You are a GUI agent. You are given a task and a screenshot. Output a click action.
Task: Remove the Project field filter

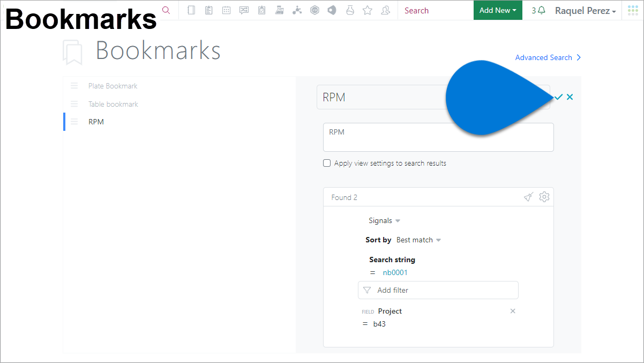coord(513,311)
